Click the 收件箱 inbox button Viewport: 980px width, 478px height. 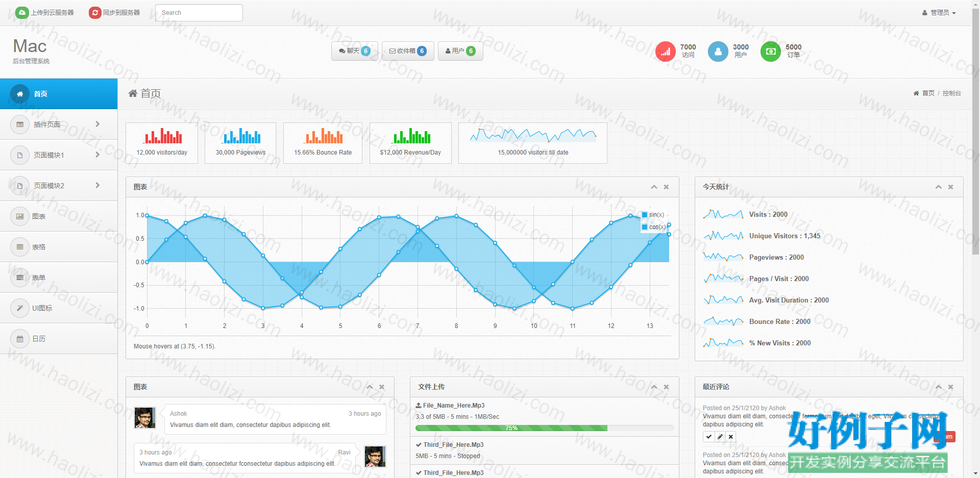click(408, 51)
